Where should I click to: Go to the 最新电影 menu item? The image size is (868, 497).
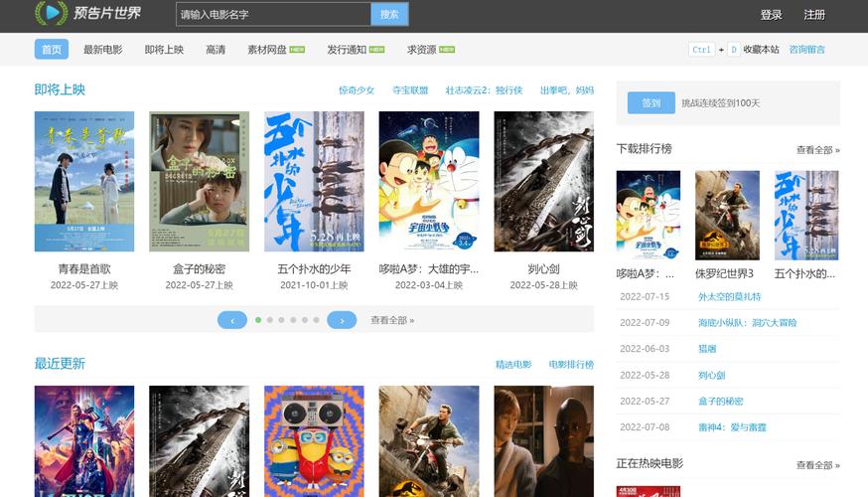[x=103, y=50]
